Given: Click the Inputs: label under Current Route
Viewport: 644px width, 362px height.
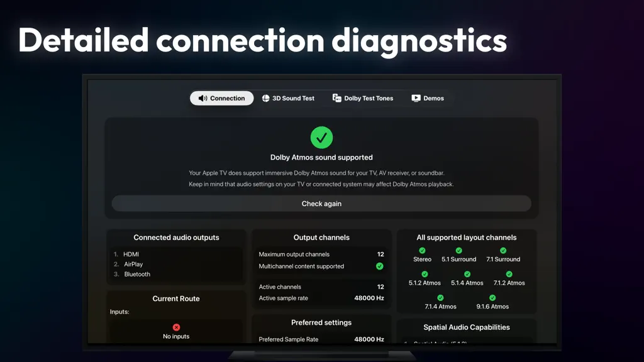Looking at the screenshot, I should click(x=119, y=312).
